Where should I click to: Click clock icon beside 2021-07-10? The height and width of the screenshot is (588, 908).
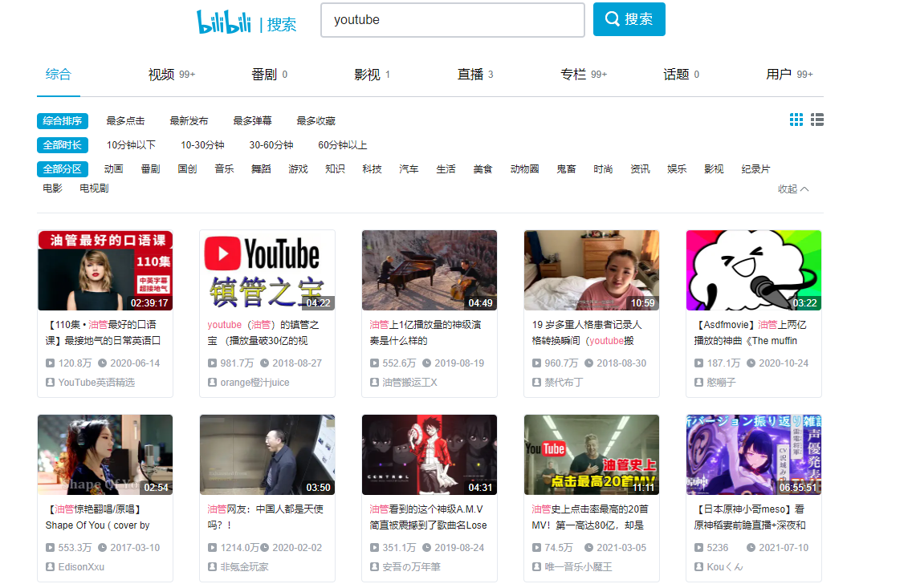751,547
